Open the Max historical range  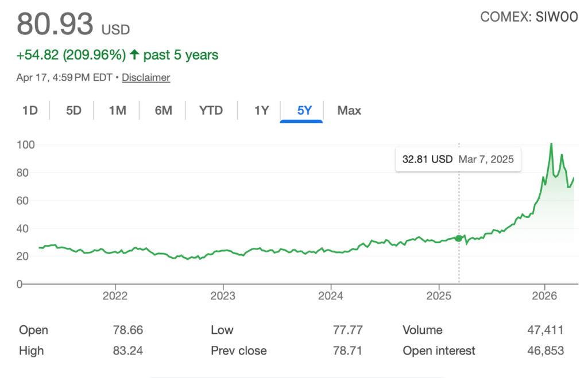click(x=349, y=110)
